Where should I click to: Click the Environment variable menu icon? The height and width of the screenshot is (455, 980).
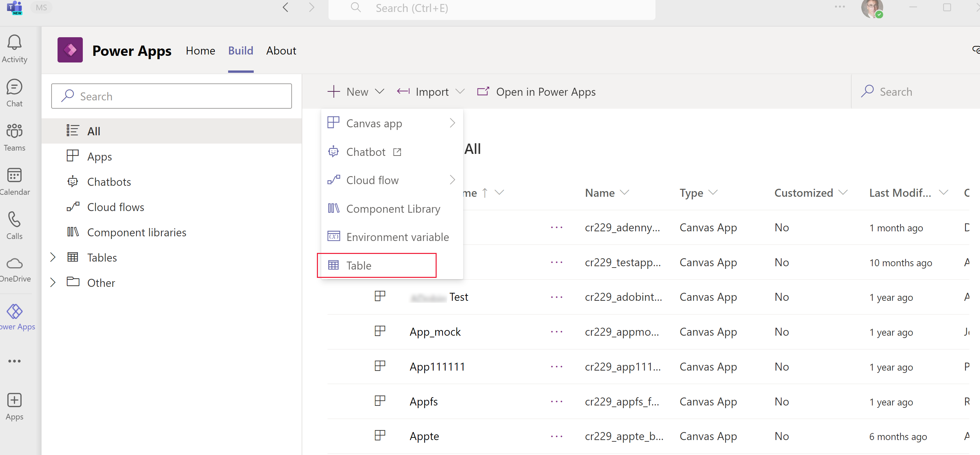click(334, 236)
